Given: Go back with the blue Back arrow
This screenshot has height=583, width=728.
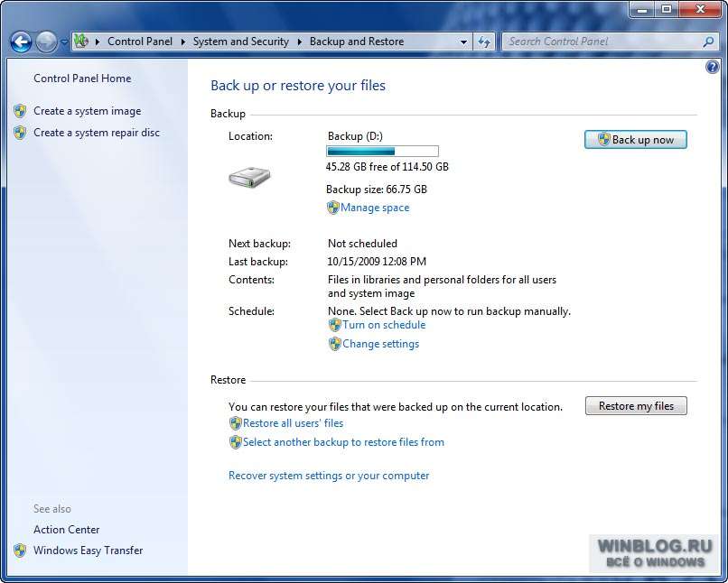Looking at the screenshot, I should (21, 42).
